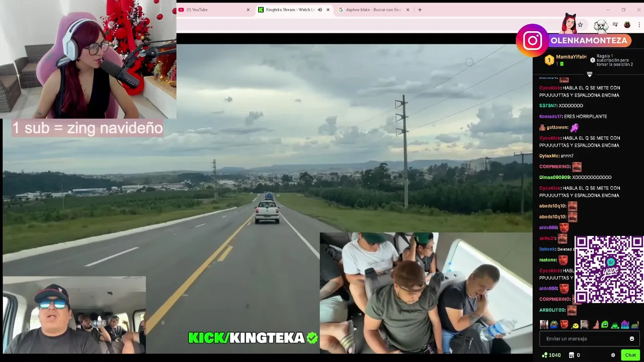Insert the yellow duck emote

[x=575, y=325]
